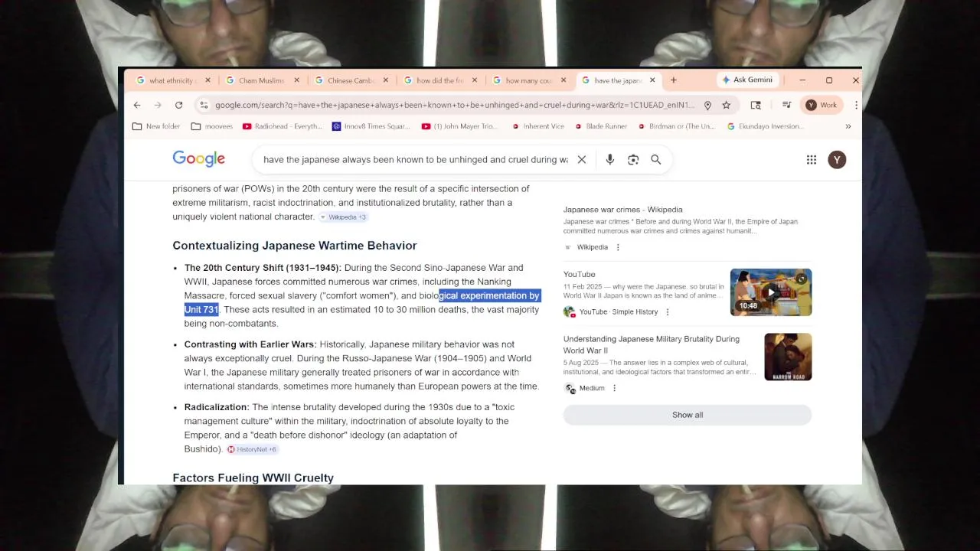Viewport: 980px width, 551px height.
Task: Open 'Understanding Japanese Military Brutality' article link
Action: pyautogui.click(x=652, y=344)
